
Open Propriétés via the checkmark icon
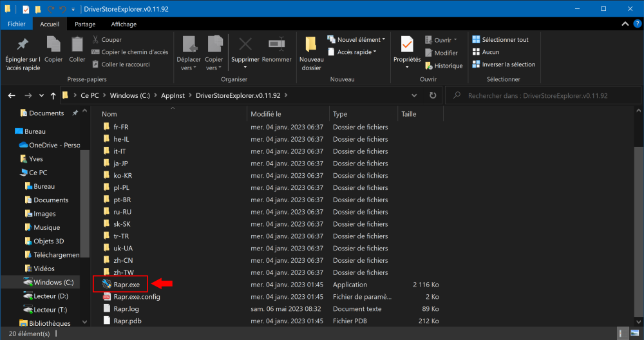pyautogui.click(x=407, y=44)
